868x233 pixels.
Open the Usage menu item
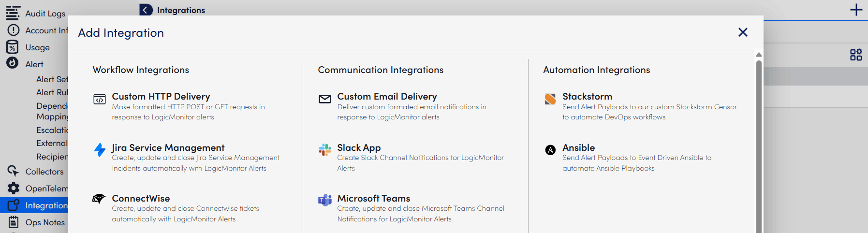[x=38, y=47]
